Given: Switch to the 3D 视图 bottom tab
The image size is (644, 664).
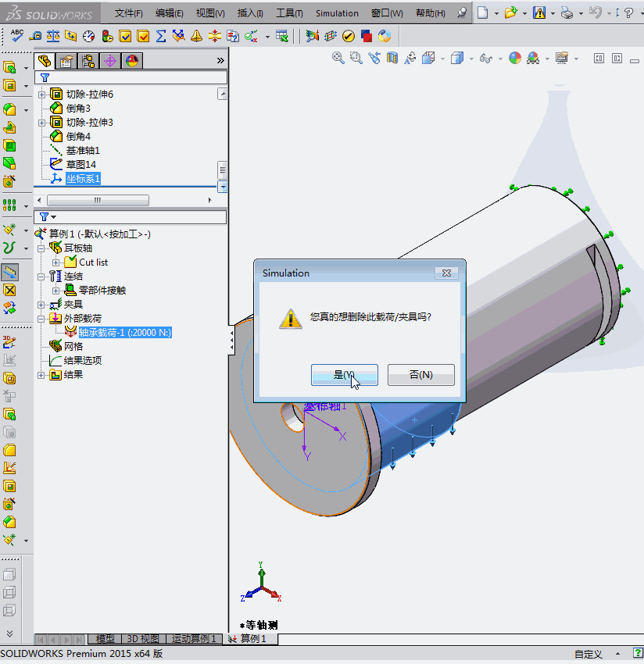Looking at the screenshot, I should (143, 639).
